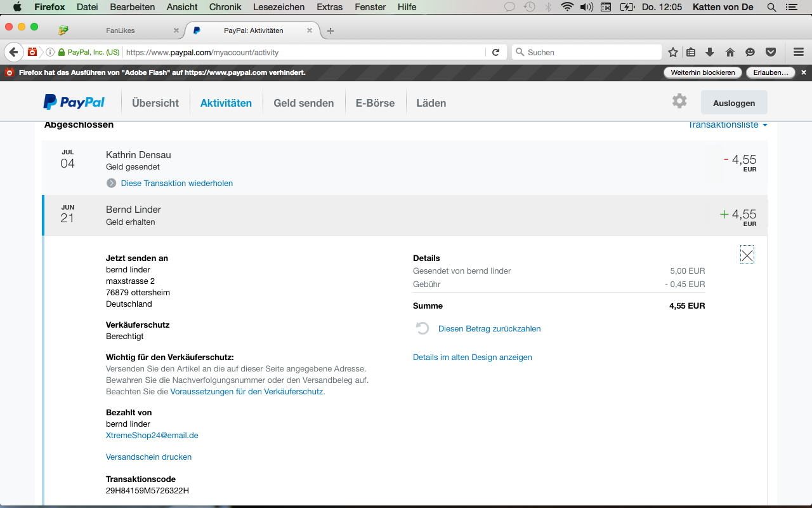Bookmark this page with the star icon
Image resolution: width=812 pixels, height=508 pixels.
tap(673, 52)
